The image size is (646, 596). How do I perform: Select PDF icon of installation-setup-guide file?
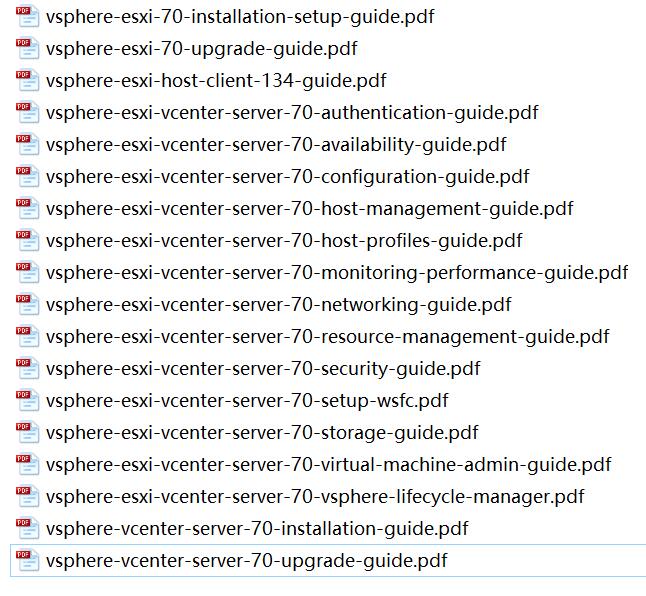tap(28, 17)
